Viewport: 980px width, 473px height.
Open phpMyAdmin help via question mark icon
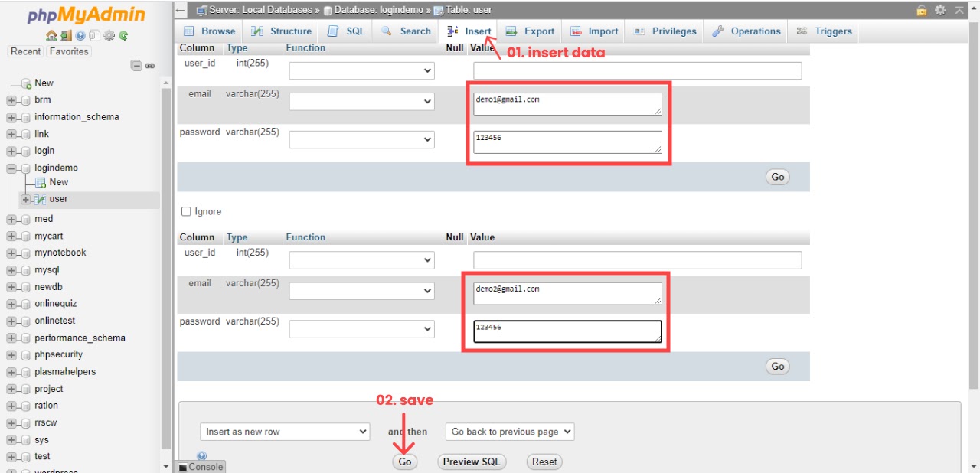coord(80,35)
